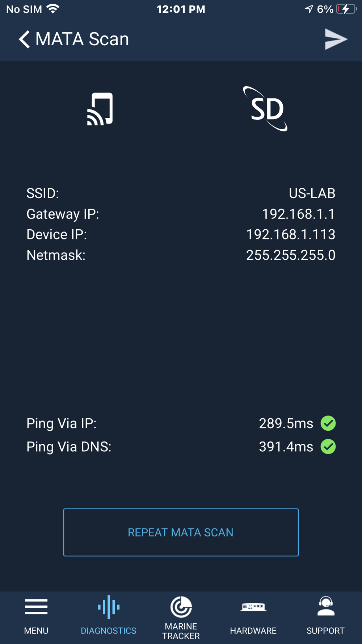362x644 pixels.
Task: Open the Support headset icon
Action: pyautogui.click(x=326, y=606)
